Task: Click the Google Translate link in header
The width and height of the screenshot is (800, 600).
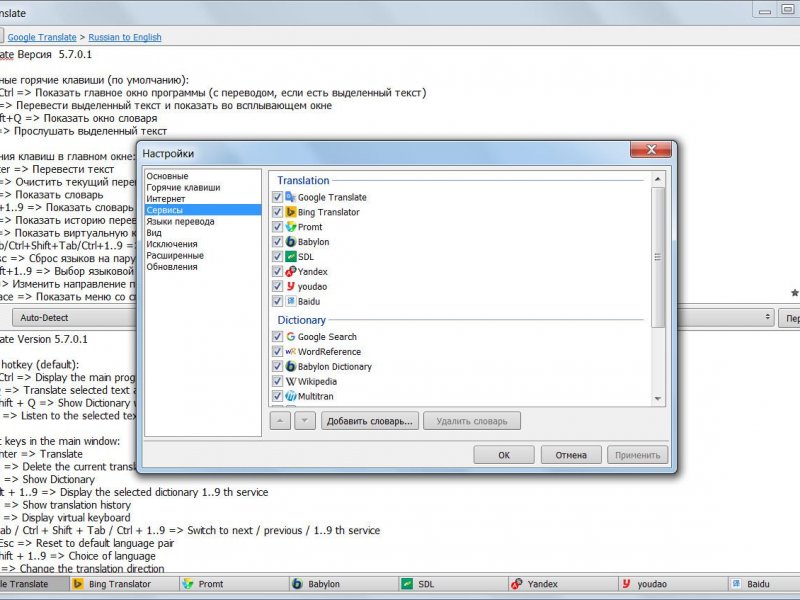Action: pos(42,37)
